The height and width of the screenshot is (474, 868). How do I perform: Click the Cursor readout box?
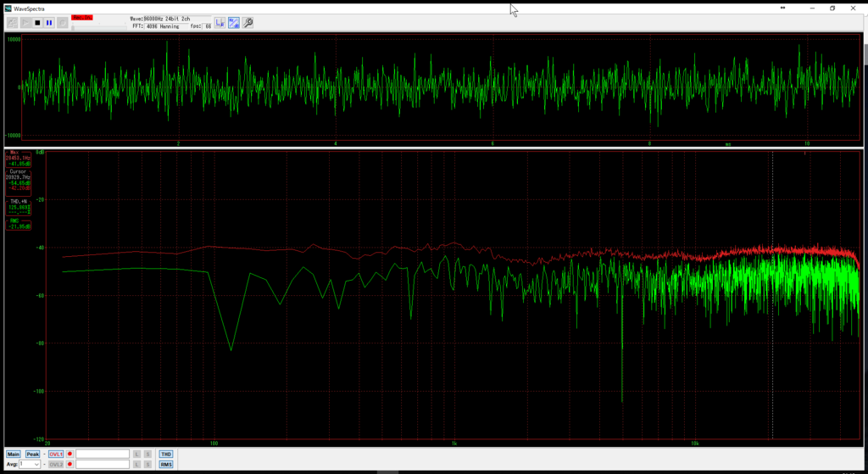click(x=18, y=182)
